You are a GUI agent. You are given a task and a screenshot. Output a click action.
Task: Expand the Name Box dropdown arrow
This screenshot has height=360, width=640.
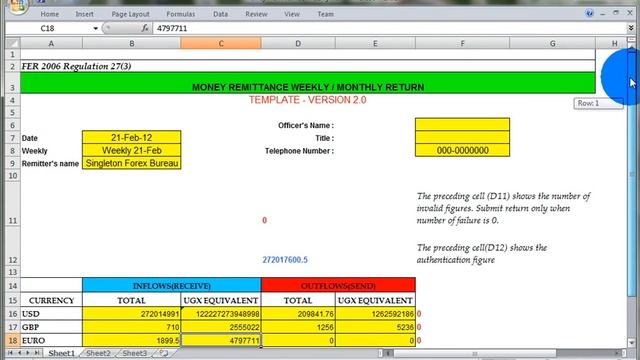click(96, 28)
